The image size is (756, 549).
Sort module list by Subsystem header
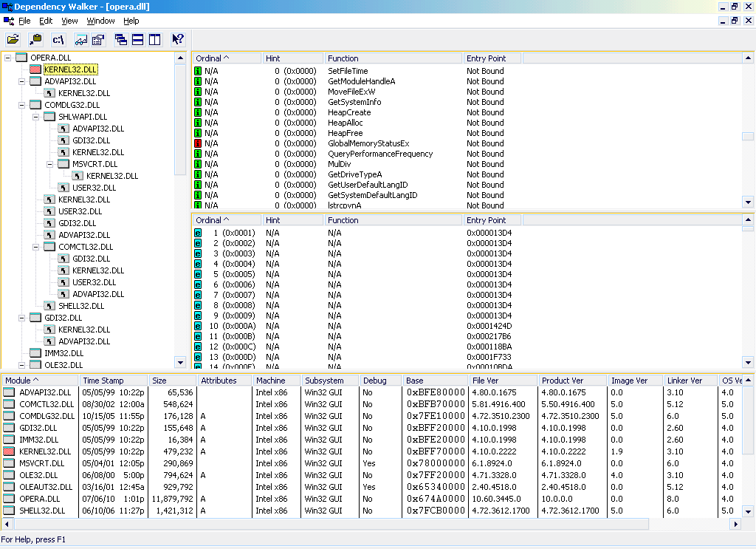(x=330, y=380)
